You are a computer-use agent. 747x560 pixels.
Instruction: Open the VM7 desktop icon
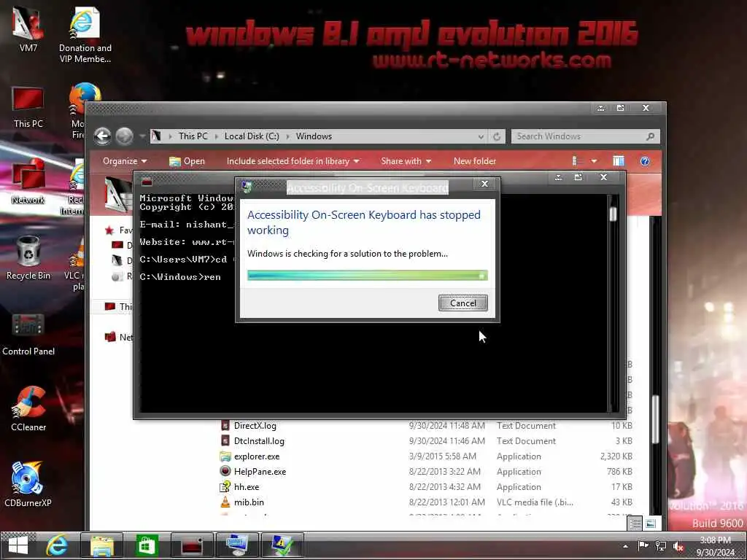pos(28,28)
